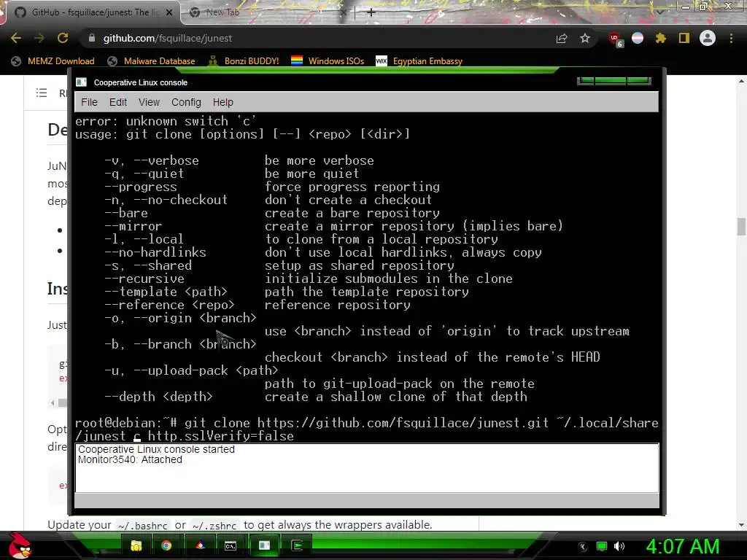Open Google Chrome from the taskbar
747x560 pixels.
166,545
